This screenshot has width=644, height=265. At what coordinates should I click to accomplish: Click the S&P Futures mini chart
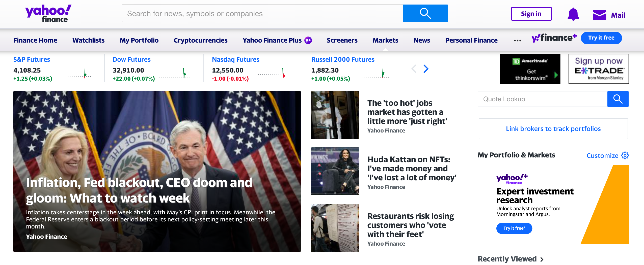(75, 74)
